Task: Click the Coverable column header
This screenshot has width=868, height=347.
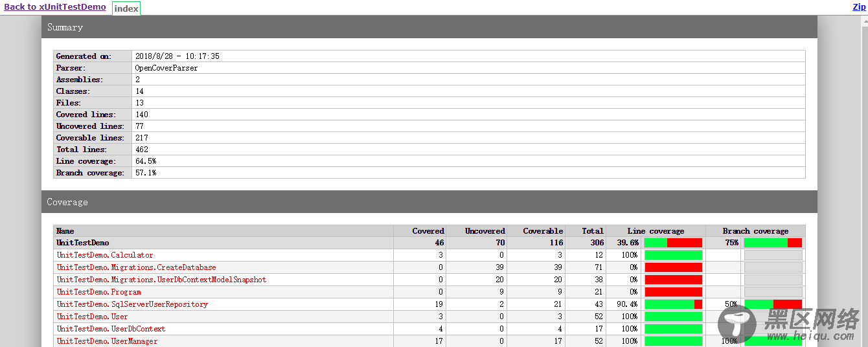Action: [543, 231]
